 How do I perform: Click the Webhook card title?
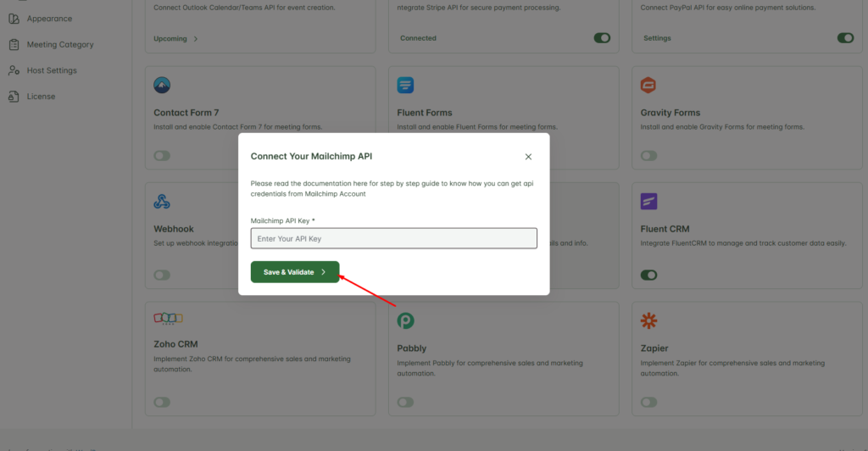click(x=174, y=229)
